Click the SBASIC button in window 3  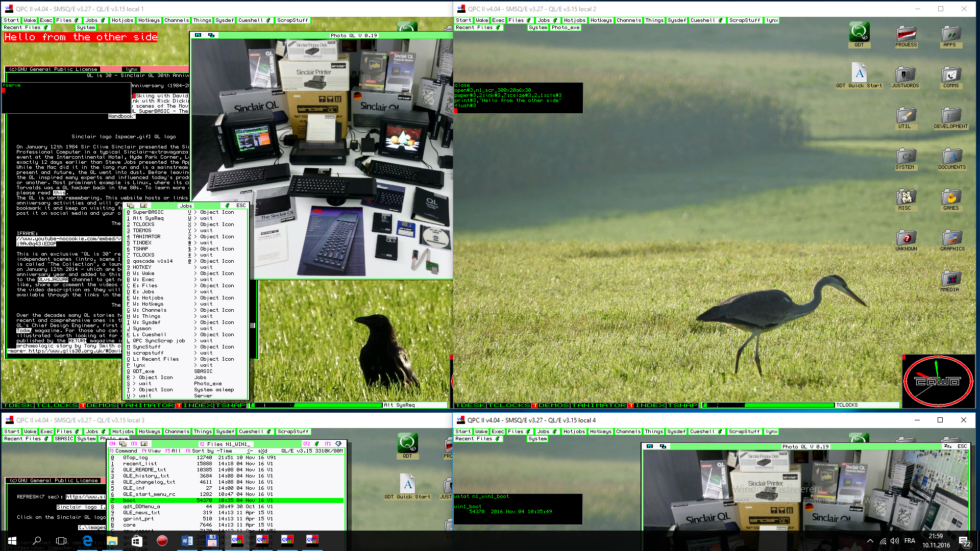[x=64, y=439]
